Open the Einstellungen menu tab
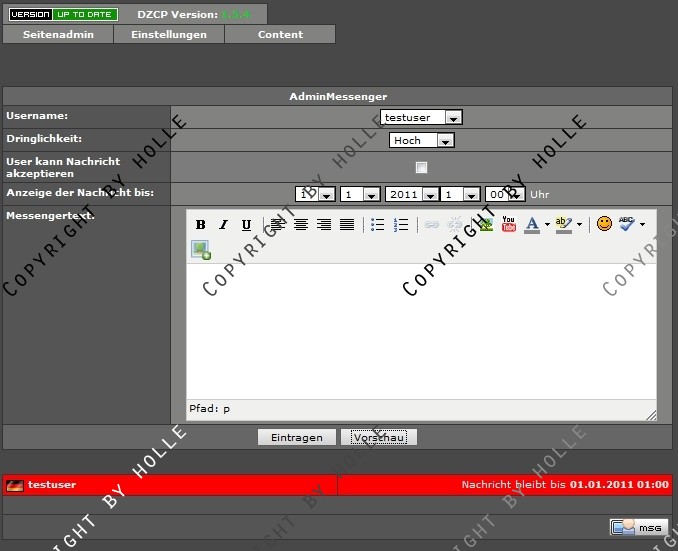The image size is (678, 551). click(x=169, y=34)
